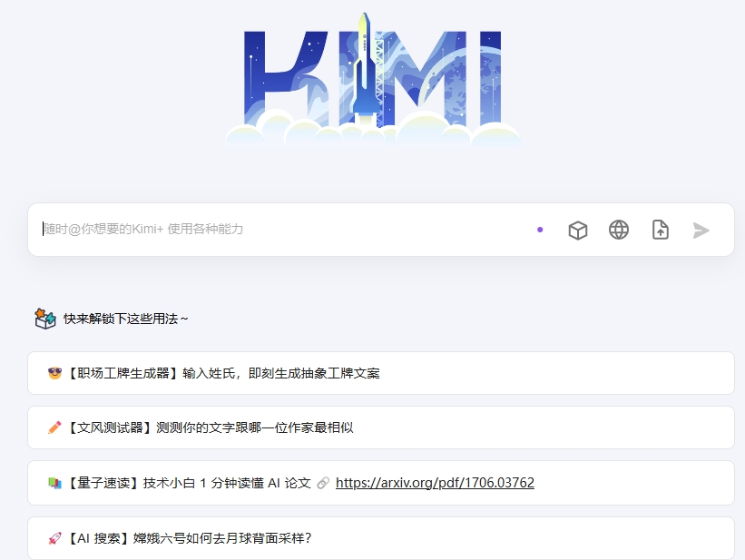Focus the 随时@你想要的Kimi+ input field
Screen dimensions: 745x560
click(272, 230)
